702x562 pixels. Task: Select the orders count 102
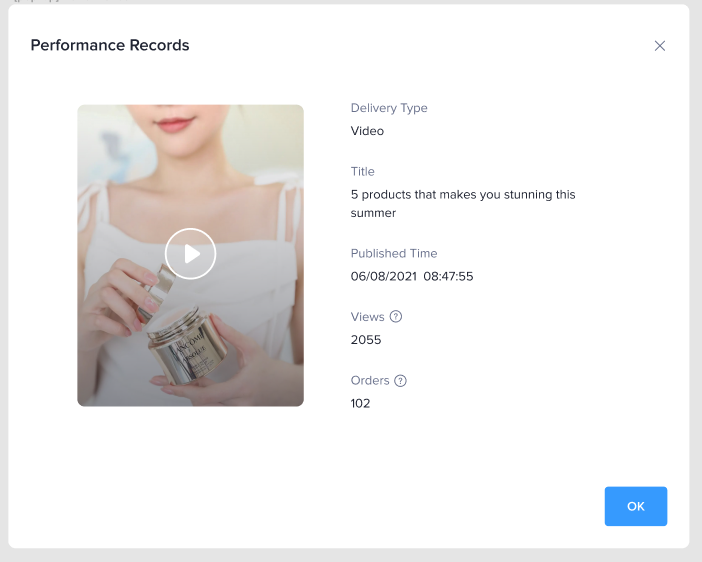pyautogui.click(x=360, y=403)
